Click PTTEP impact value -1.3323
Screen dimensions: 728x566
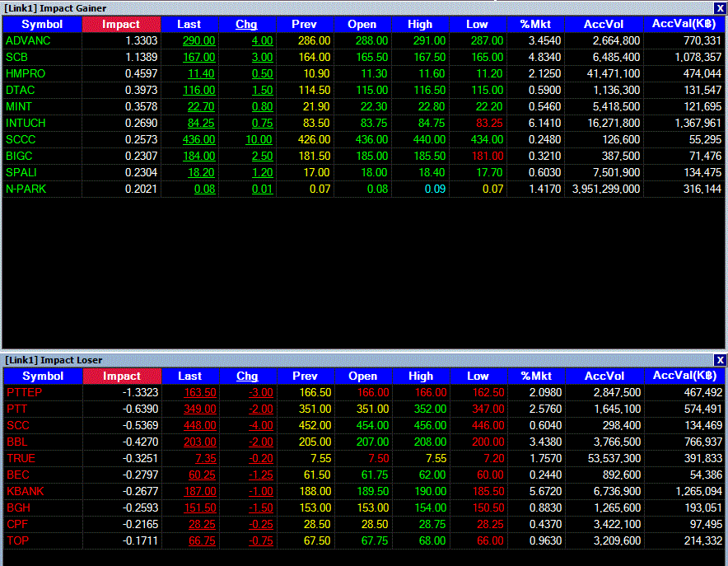(x=140, y=392)
